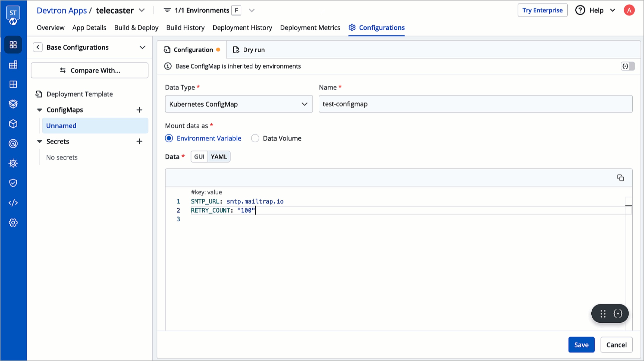Select the Resource Browser cube icon
This screenshot has height=361, width=644.
click(13, 124)
